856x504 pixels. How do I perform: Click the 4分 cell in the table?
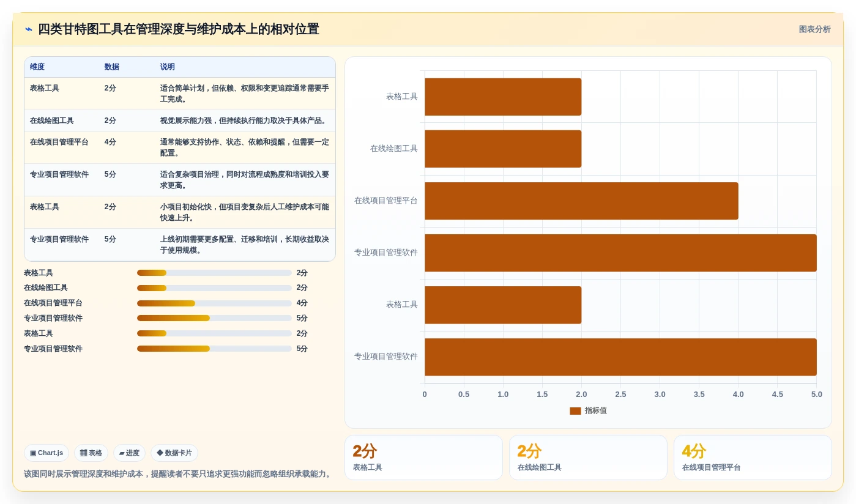pyautogui.click(x=110, y=142)
